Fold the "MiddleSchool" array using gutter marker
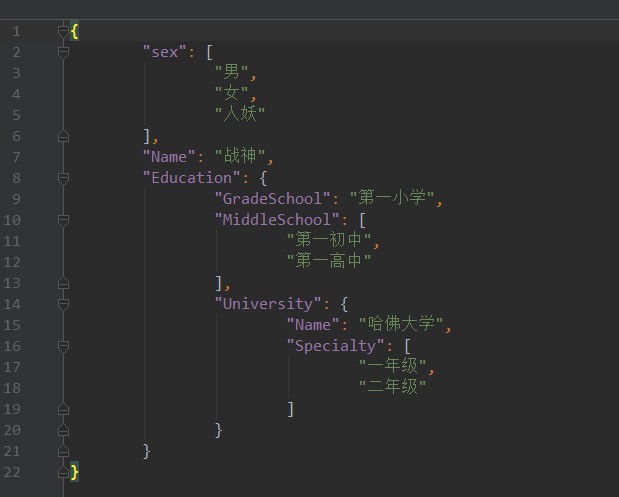Screen dimensions: 619x497 [64, 219]
